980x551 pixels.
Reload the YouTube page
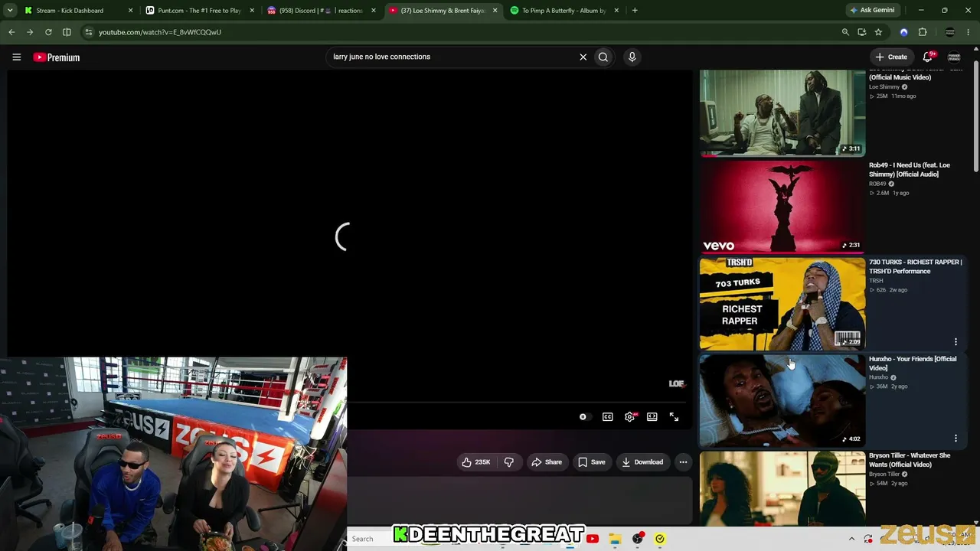tap(48, 32)
